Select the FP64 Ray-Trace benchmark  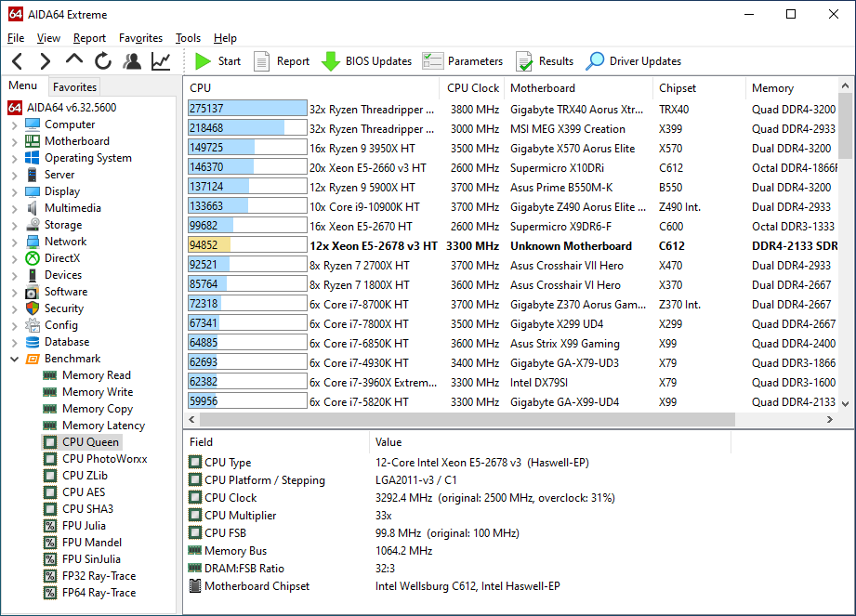coord(99,593)
